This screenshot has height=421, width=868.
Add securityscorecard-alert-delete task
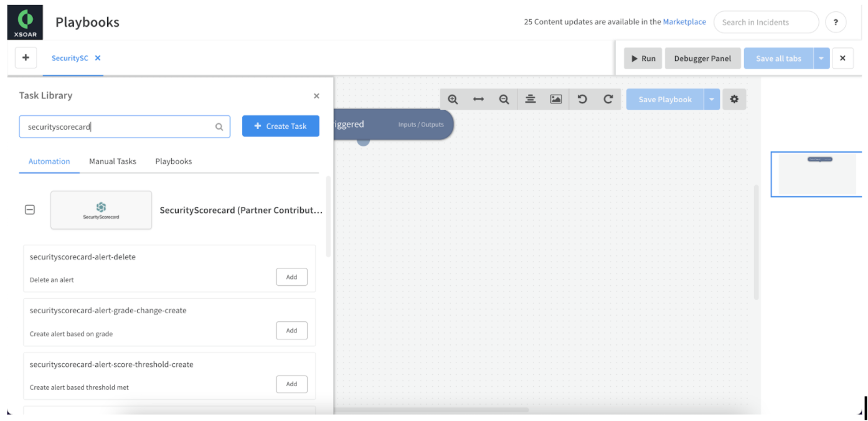tap(291, 277)
